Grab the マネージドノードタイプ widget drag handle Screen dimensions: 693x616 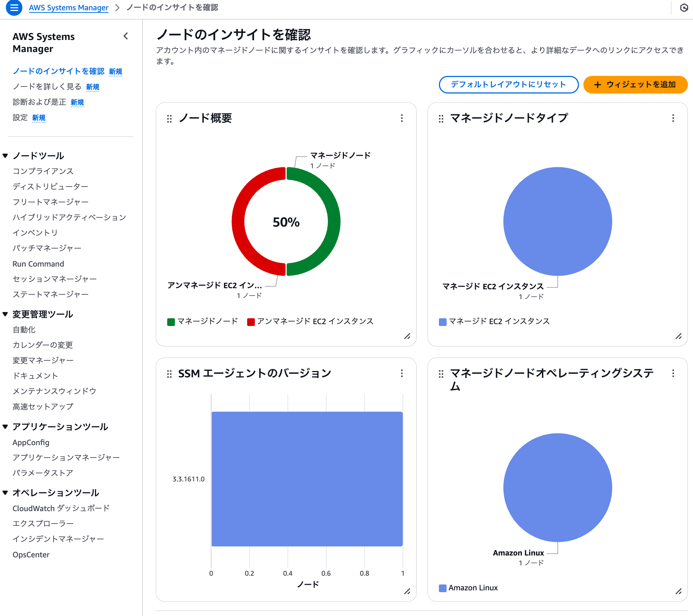pyautogui.click(x=441, y=118)
